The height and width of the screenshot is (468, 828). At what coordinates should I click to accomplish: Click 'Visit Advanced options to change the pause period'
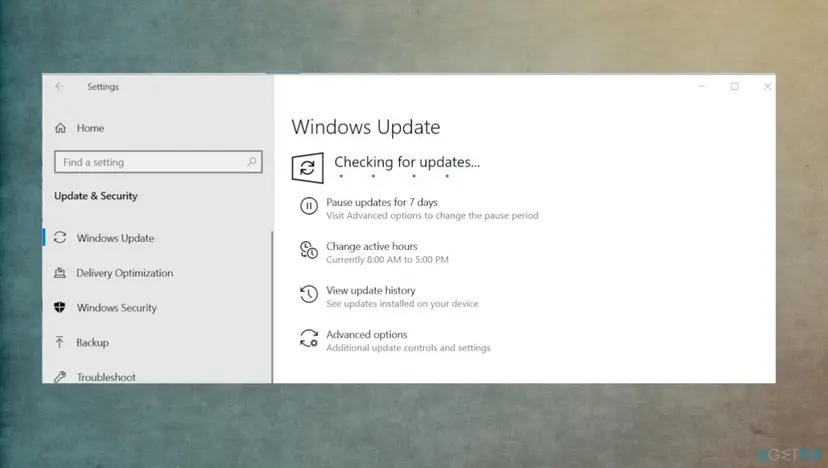coord(432,216)
